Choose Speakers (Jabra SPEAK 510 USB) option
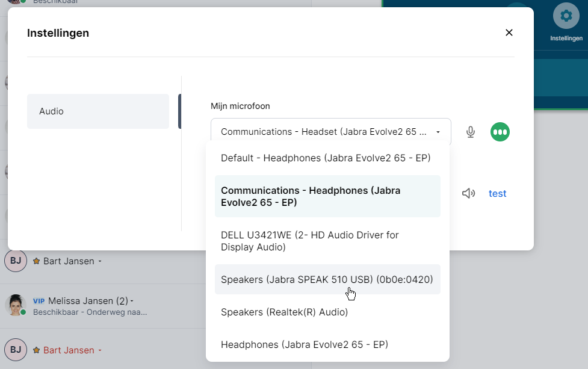 (x=327, y=279)
